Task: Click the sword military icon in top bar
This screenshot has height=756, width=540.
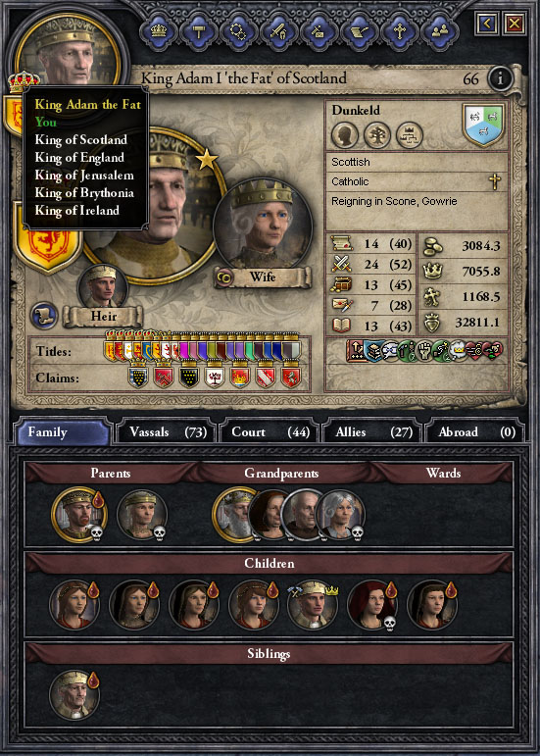Action: [278, 31]
